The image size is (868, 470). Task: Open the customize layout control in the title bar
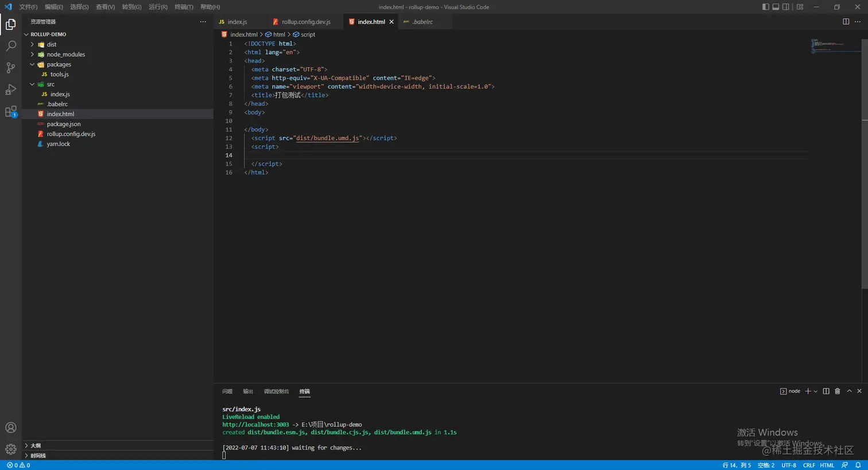point(800,7)
